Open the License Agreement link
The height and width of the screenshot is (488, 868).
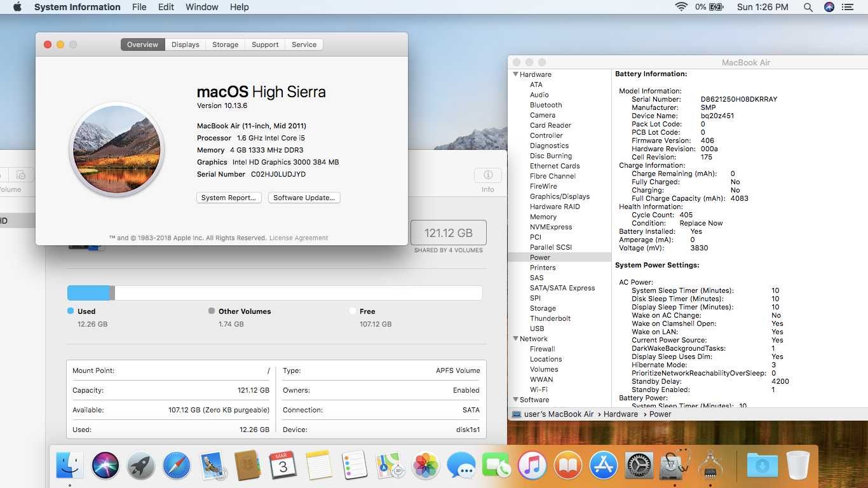pyautogui.click(x=299, y=238)
